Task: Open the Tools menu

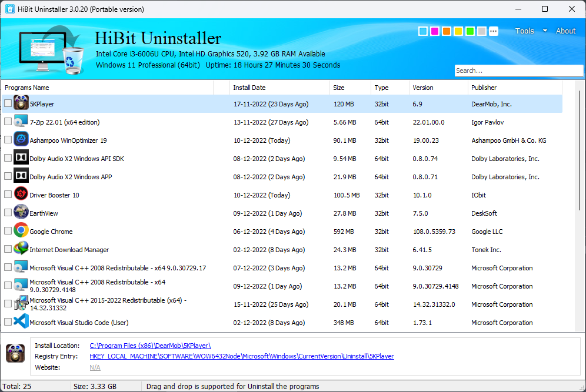Action: coord(525,31)
